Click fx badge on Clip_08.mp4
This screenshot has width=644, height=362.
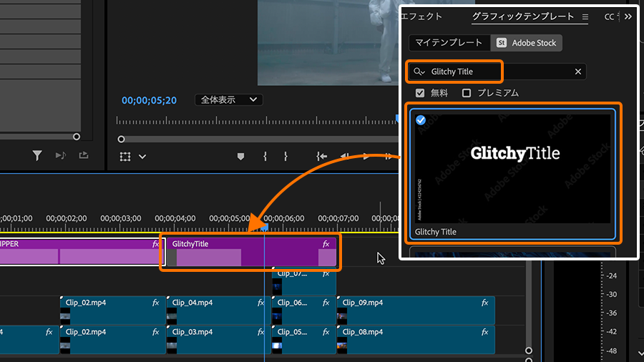[484, 332]
